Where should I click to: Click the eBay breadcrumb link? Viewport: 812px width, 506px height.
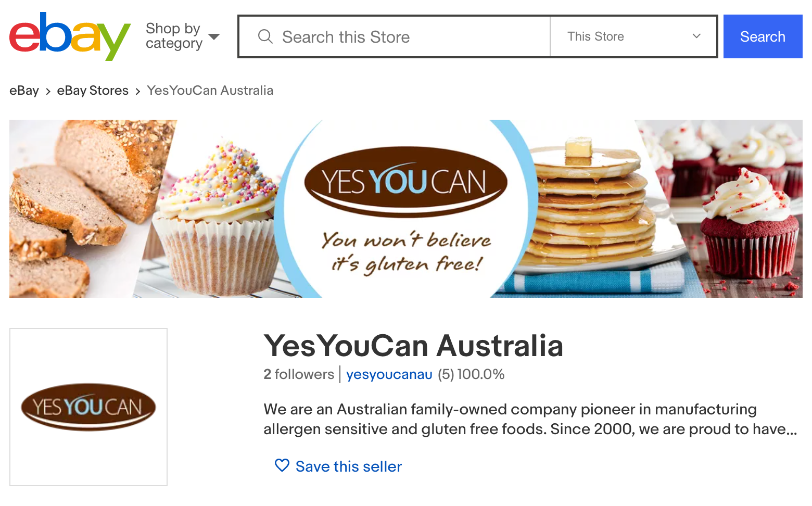[24, 90]
